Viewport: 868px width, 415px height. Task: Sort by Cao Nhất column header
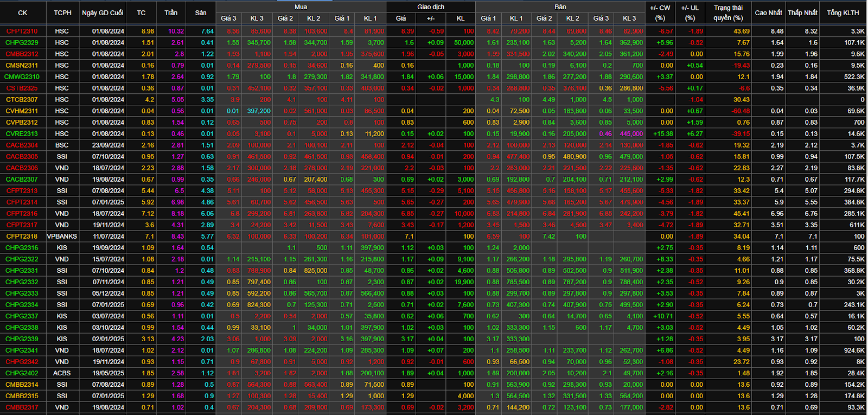click(769, 13)
